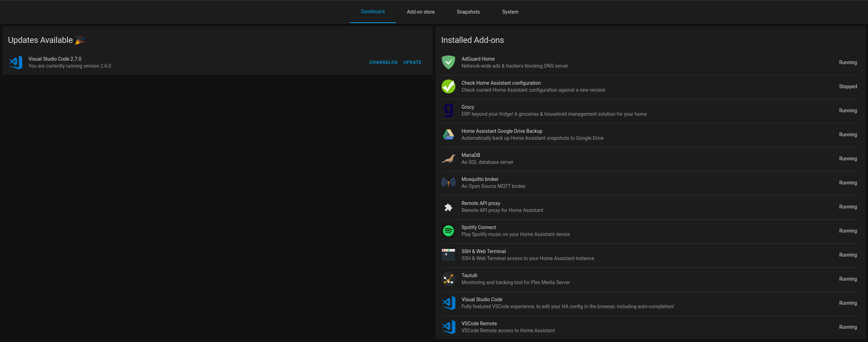
Task: Click the 'Visual Studio Code 2.7.0' update title
Action: pyautogui.click(x=55, y=59)
